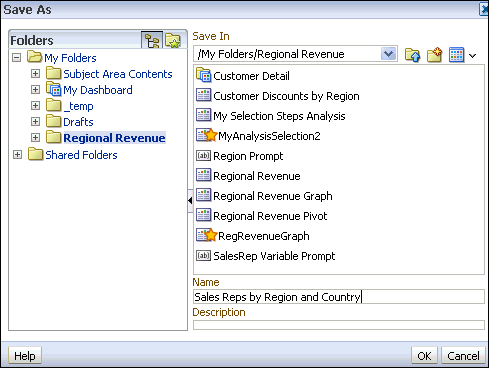
Task: Click My Selection Steps Analysis icon
Action: [203, 115]
